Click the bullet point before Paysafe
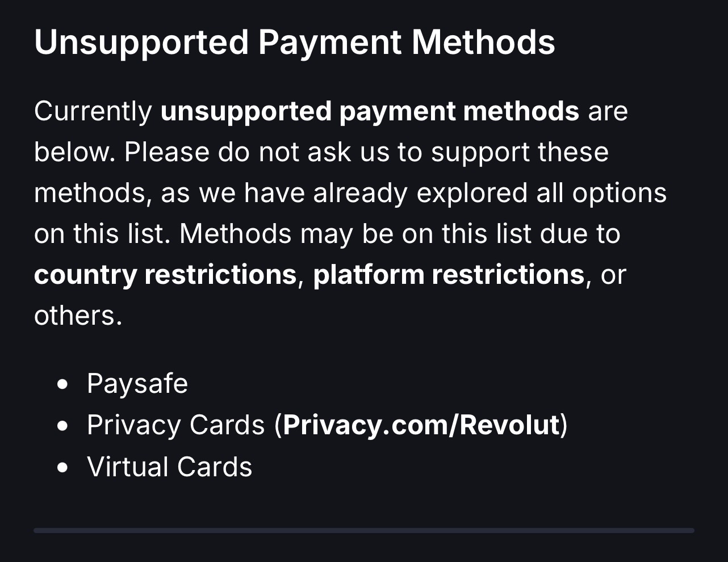728x562 pixels. [x=63, y=384]
